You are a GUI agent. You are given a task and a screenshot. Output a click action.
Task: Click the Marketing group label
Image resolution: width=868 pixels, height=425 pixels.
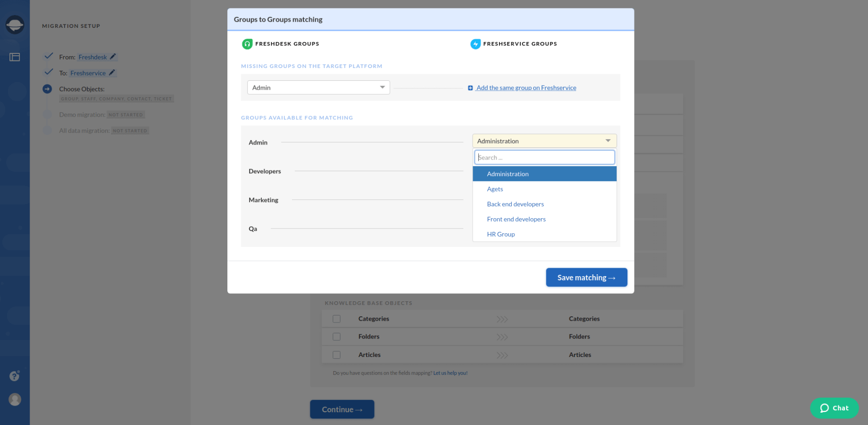coord(263,200)
